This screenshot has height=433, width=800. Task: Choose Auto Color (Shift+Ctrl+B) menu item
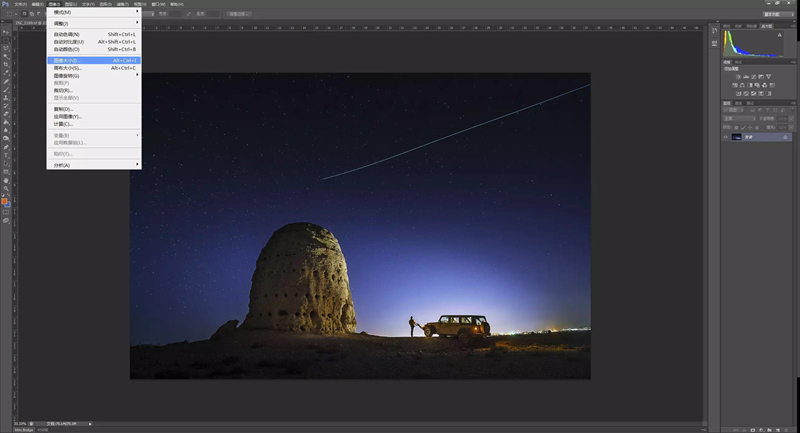click(94, 49)
